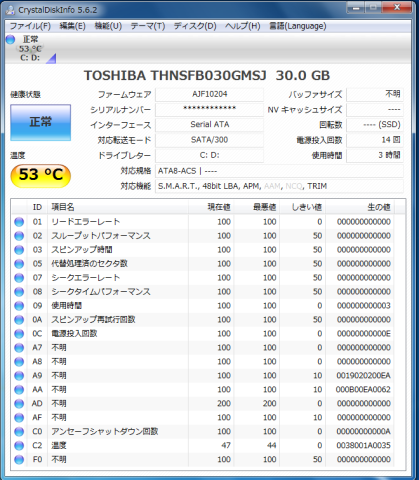Open the テーマ(T) menu
Image resolution: width=419 pixels, height=480 pixels.
(x=148, y=26)
